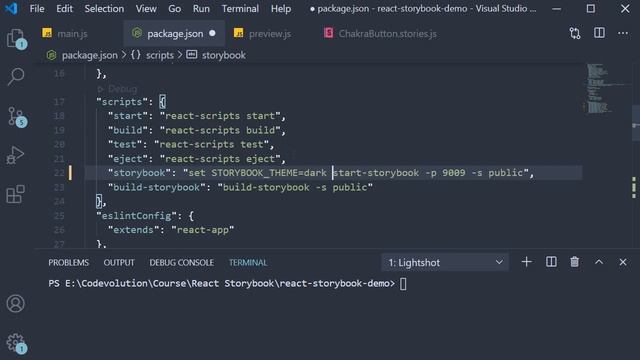Click line number 22 in the gutter
Screen dimensions: 640x360
(59, 173)
